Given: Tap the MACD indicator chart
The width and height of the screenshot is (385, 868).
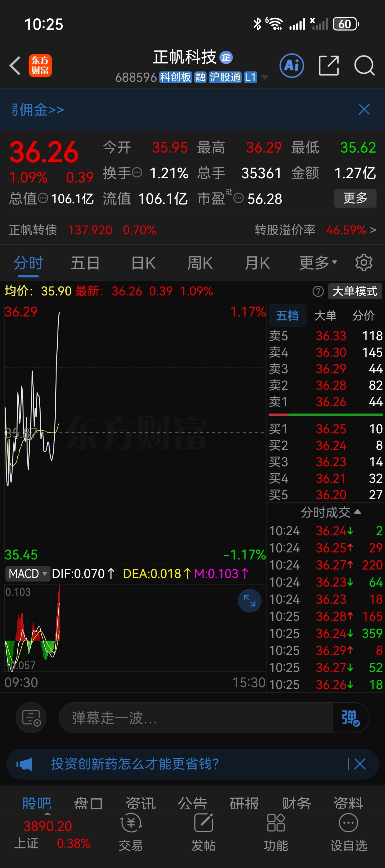Looking at the screenshot, I should 135,627.
